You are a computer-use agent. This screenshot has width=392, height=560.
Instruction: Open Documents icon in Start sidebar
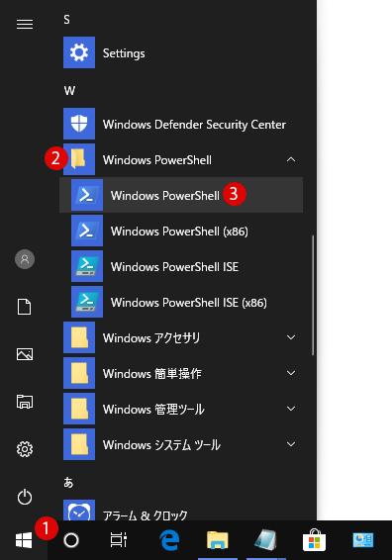click(25, 307)
